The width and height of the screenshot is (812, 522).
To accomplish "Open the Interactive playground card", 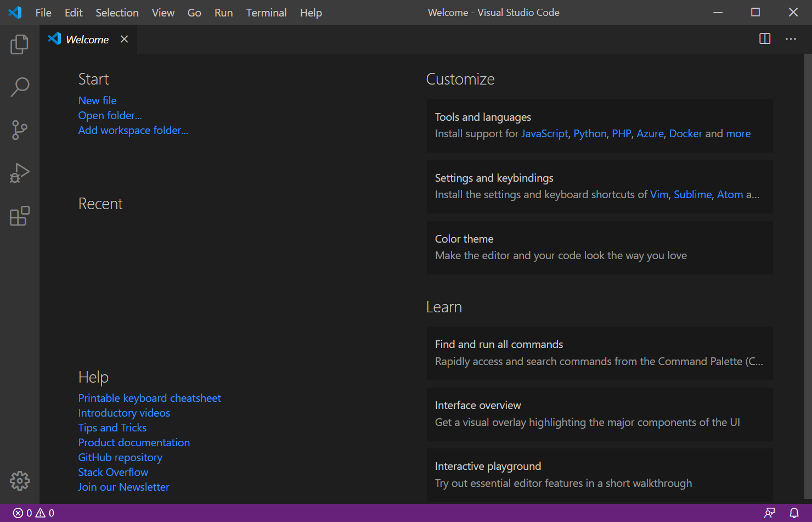I will 600,475.
